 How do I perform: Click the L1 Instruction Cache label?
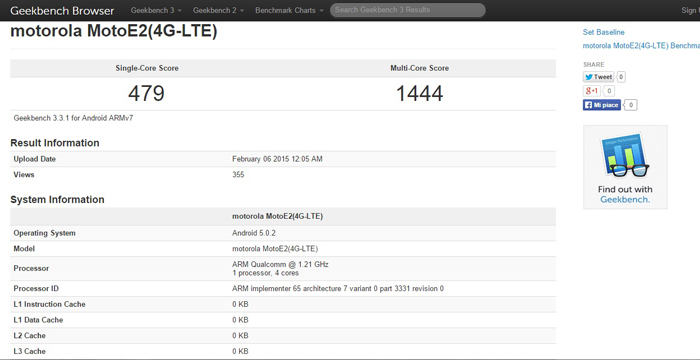(x=50, y=304)
